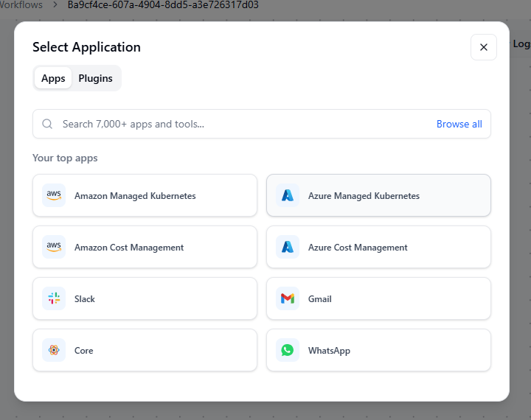
Task: Click the magnifier icon in search bar
Action: pos(48,124)
